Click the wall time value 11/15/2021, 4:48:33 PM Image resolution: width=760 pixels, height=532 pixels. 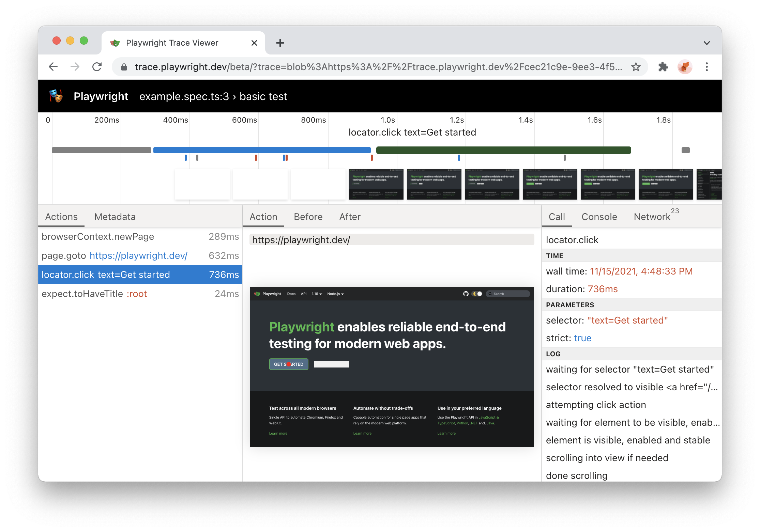coord(641,271)
